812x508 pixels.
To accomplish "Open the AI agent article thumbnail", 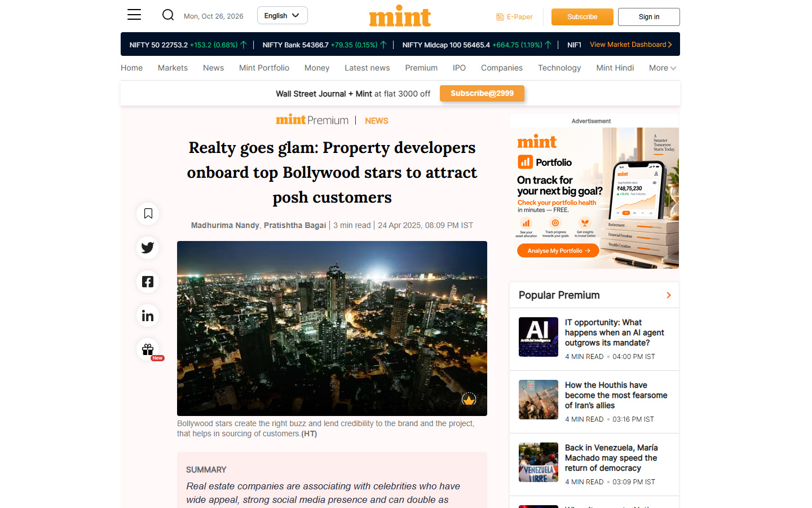I will 539,337.
